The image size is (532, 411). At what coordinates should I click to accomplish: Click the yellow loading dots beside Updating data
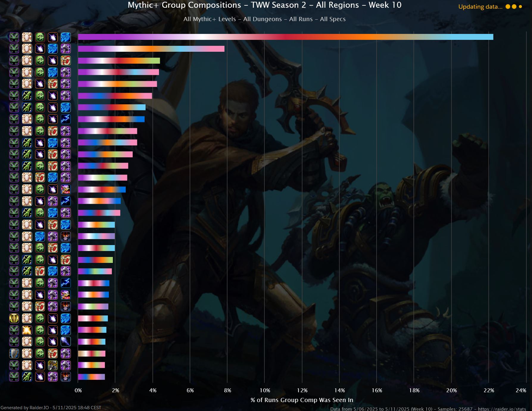514,7
